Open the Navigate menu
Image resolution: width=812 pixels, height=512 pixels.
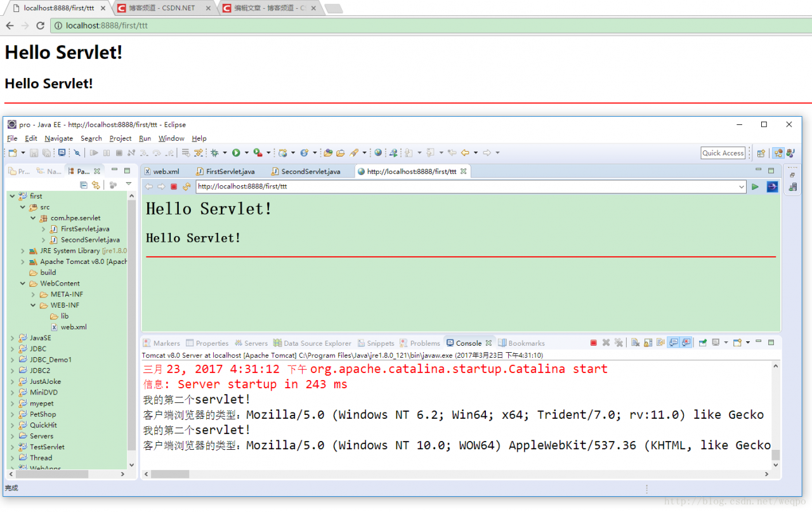tap(58, 138)
